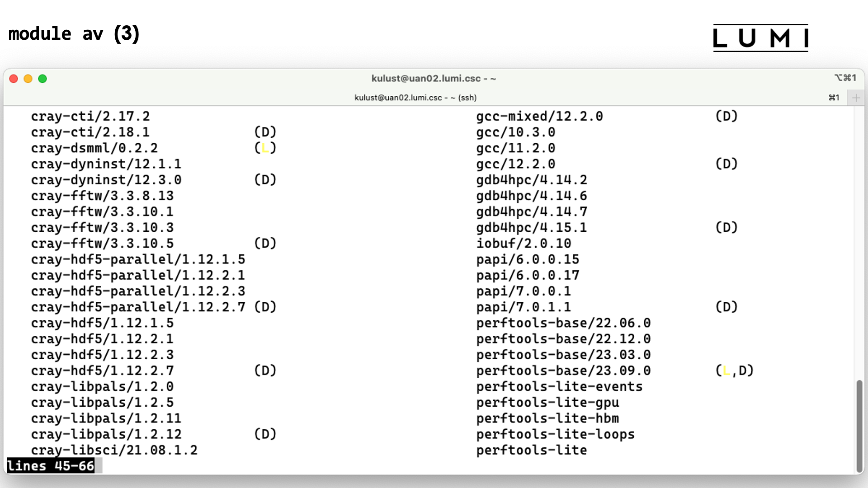Screen dimensions: 868x488
Task: Click the 'lines 45-66' pager prompt
Action: 51,466
